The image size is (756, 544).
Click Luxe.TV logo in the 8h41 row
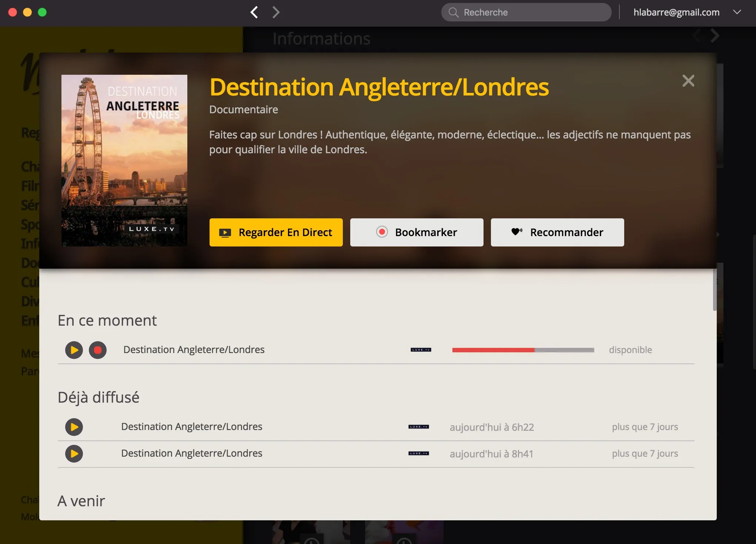coord(419,453)
